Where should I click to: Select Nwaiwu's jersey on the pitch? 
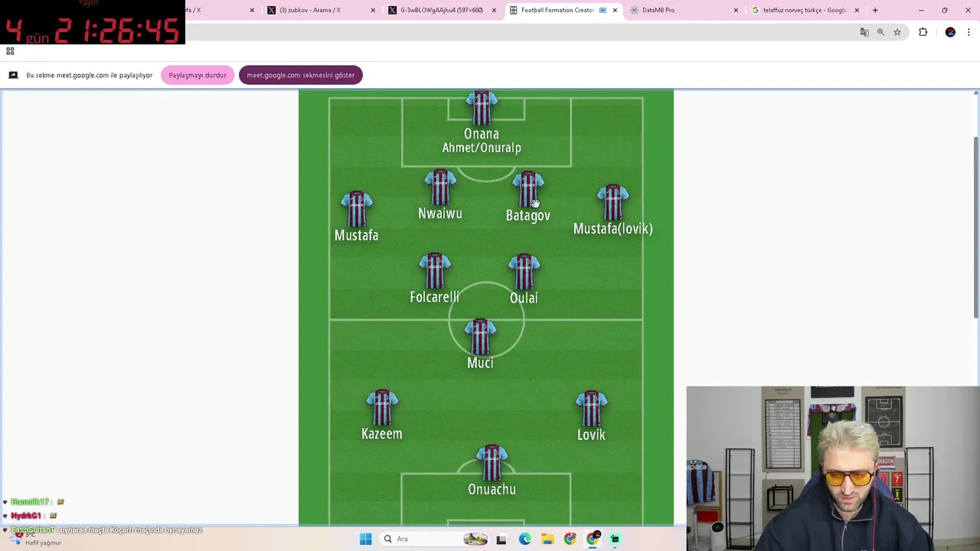(440, 188)
